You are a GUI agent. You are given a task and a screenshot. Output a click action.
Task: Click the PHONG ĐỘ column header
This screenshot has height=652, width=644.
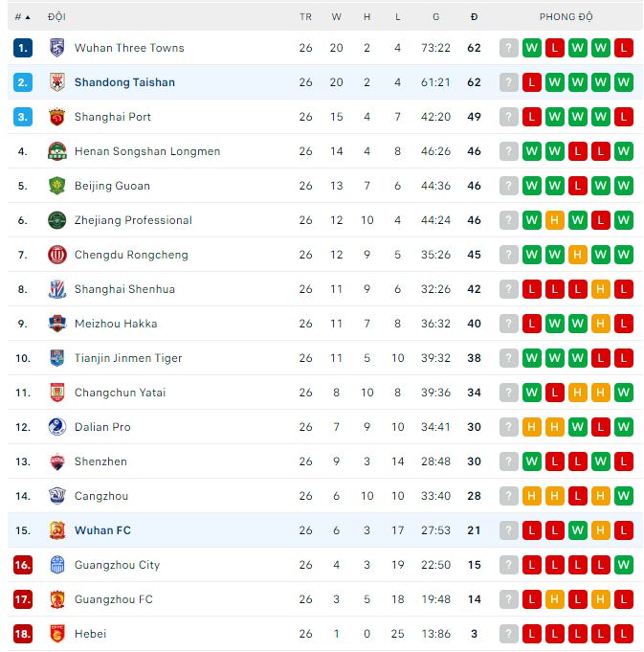point(566,17)
